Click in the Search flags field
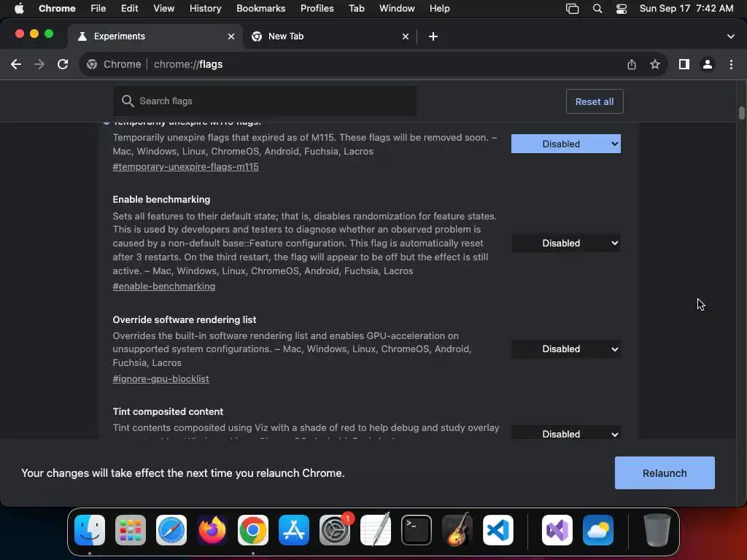 265,101
